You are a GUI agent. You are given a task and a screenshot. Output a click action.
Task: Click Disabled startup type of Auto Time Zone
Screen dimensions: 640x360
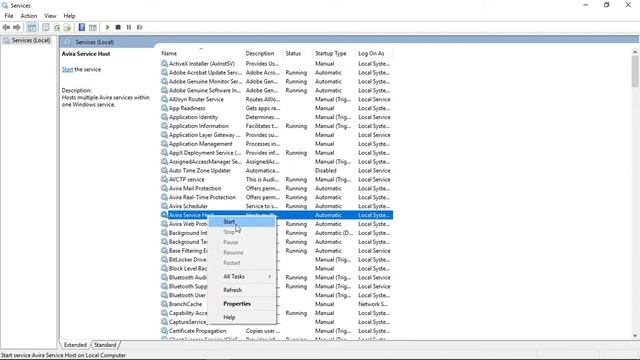point(326,170)
